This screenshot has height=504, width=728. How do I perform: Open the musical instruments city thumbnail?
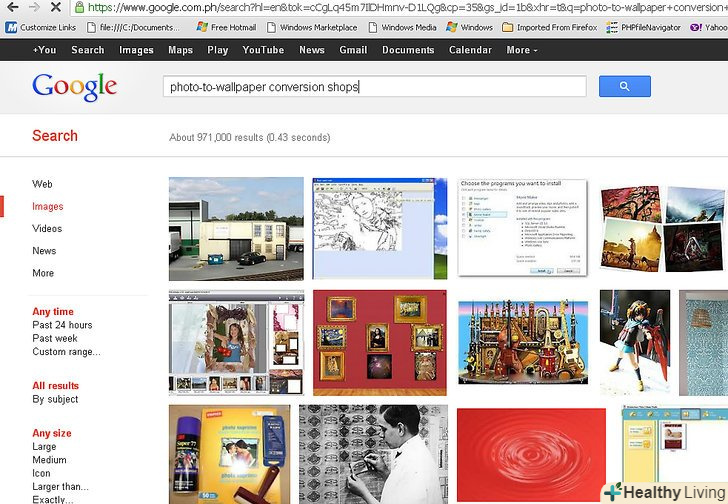(523, 342)
